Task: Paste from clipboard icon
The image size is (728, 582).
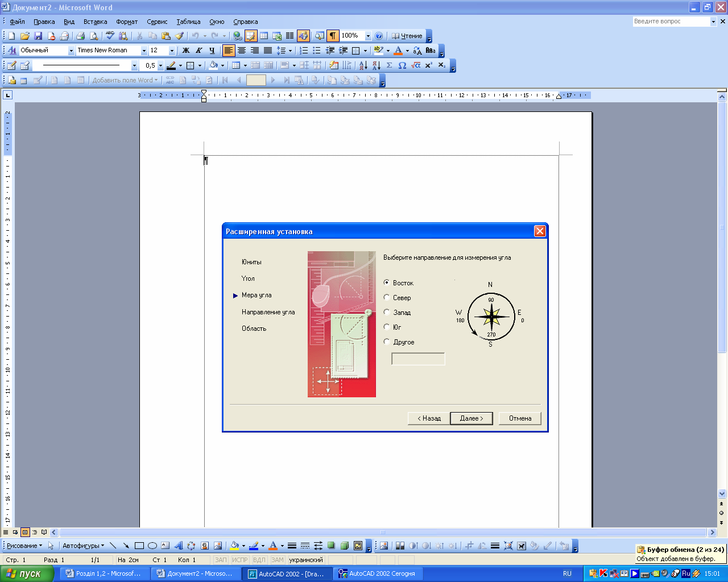Action: tap(166, 36)
